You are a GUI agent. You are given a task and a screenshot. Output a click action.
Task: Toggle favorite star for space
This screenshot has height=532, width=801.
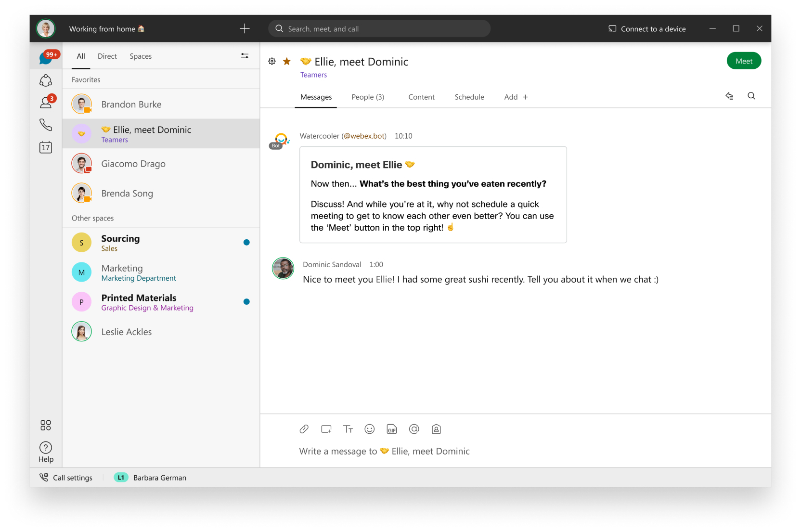click(x=287, y=61)
